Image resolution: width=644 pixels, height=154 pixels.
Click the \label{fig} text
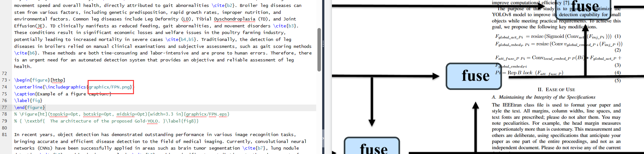pos(28,100)
